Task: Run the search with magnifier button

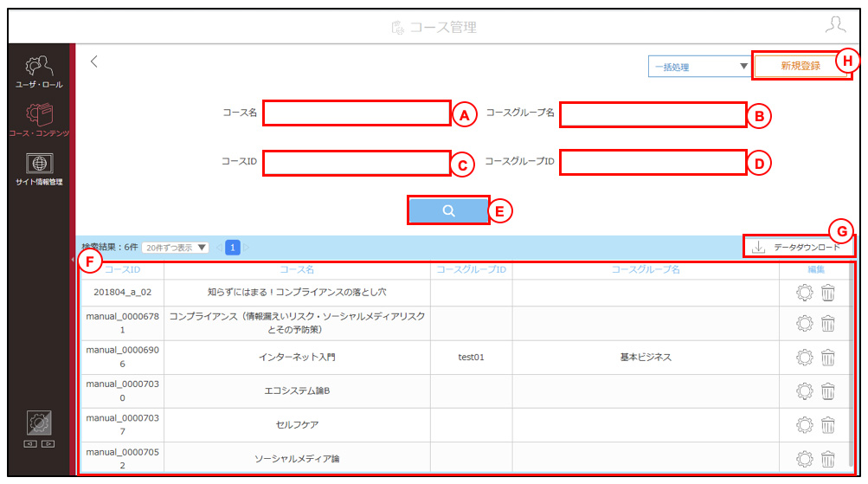Action: pyautogui.click(x=448, y=210)
